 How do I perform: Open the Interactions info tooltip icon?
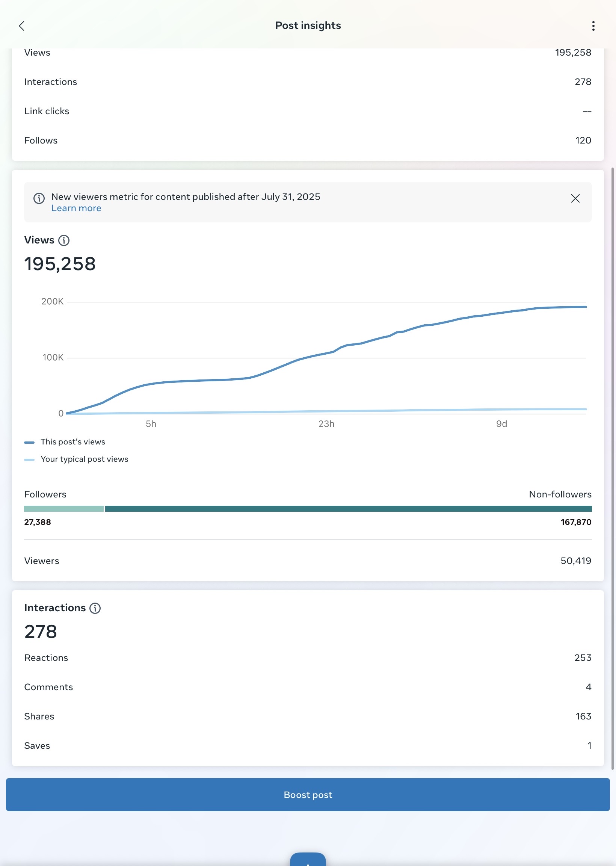(x=95, y=608)
